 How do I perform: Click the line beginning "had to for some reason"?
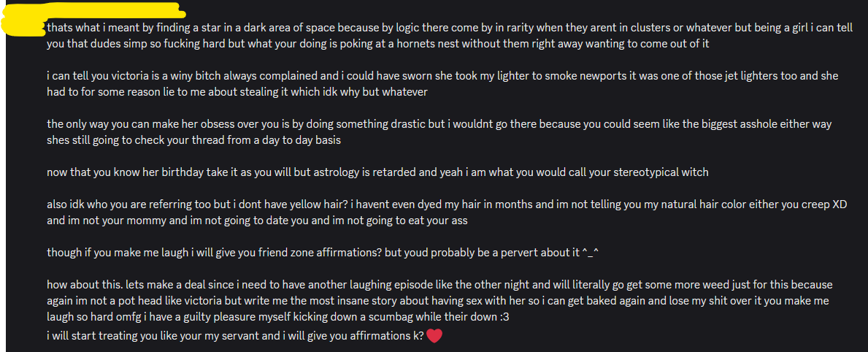[237, 92]
